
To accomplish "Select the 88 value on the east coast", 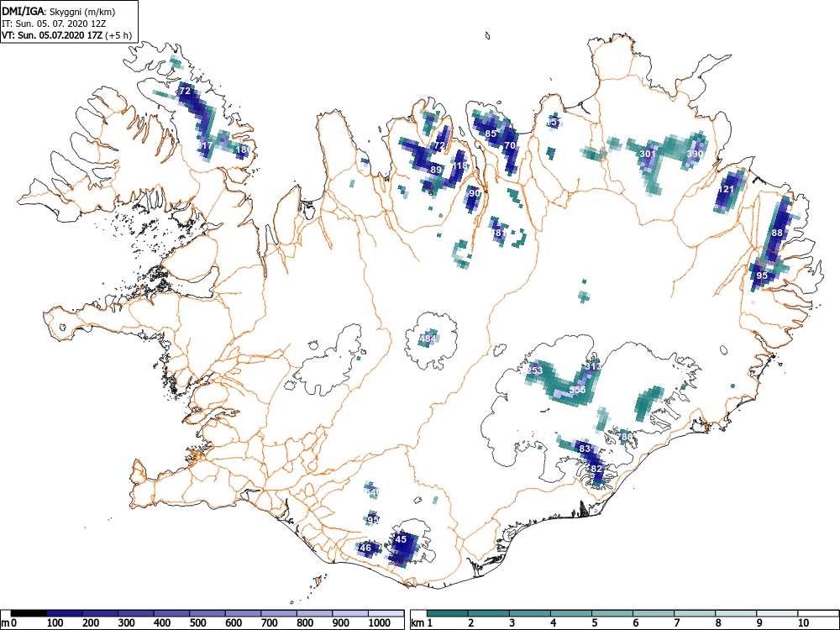I will [x=777, y=233].
